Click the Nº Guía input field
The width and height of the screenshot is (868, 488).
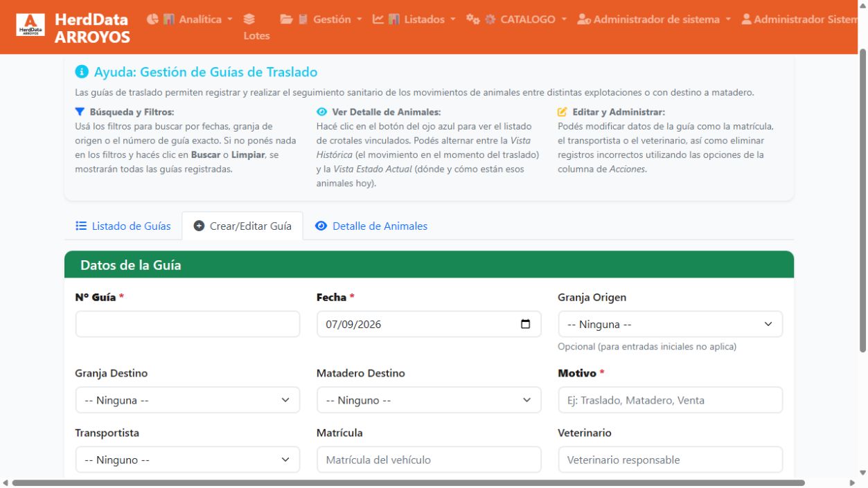[187, 324]
